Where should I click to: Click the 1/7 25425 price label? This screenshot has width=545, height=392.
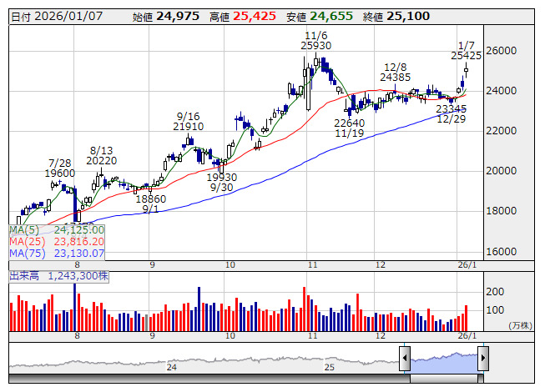[466, 51]
